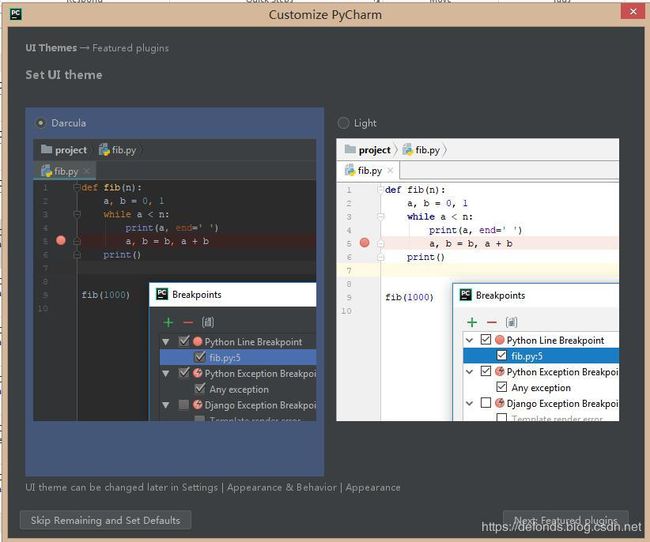Viewport: 650px width, 542px height.
Task: Click green add breakpoint plus in Darcula preview
Action: [168, 322]
